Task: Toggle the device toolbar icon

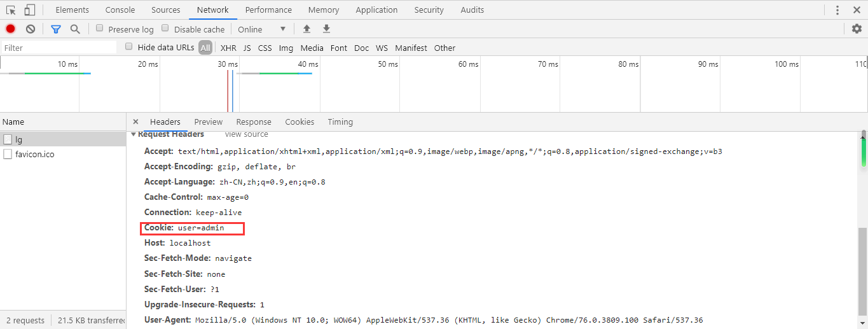Action: pyautogui.click(x=29, y=10)
